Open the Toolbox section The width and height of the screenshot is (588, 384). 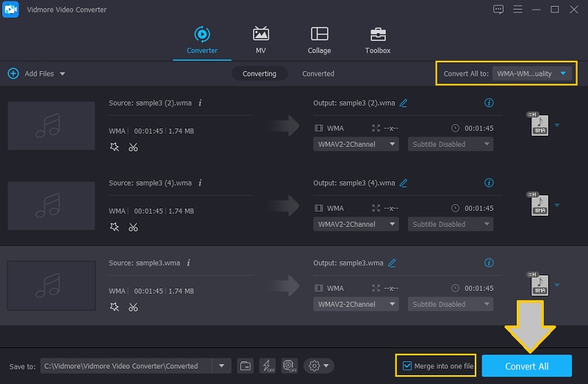tap(378, 40)
